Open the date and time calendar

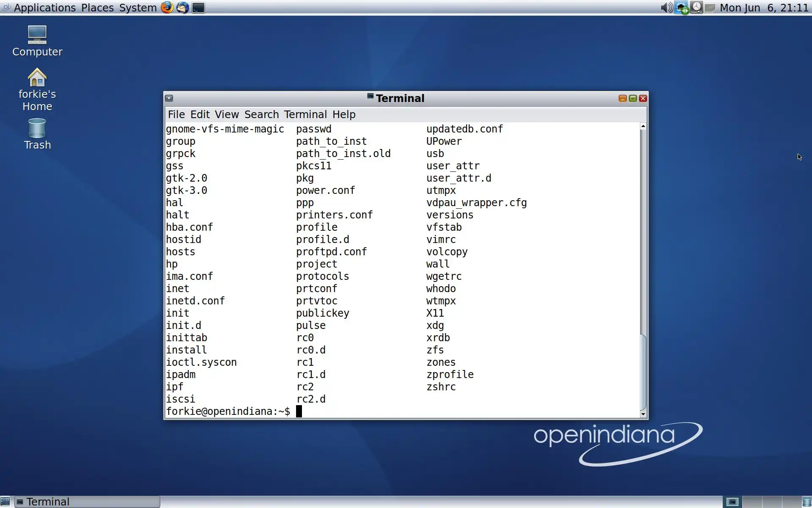tap(764, 8)
